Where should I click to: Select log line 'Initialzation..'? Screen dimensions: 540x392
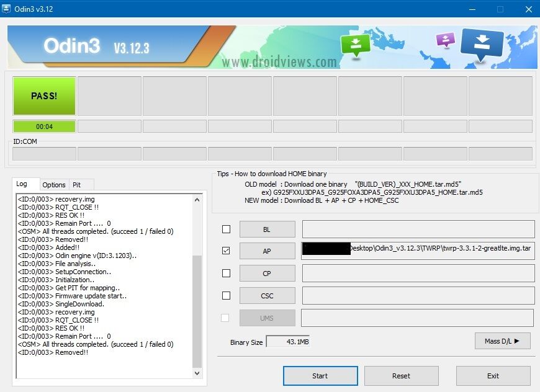click(56, 280)
